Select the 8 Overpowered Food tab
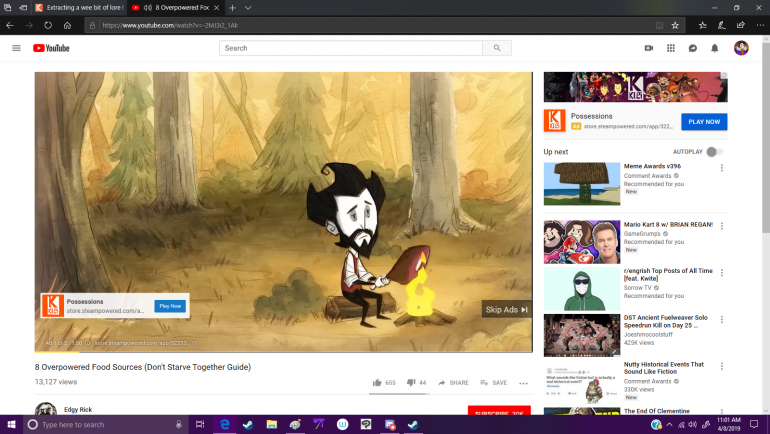 [x=175, y=8]
